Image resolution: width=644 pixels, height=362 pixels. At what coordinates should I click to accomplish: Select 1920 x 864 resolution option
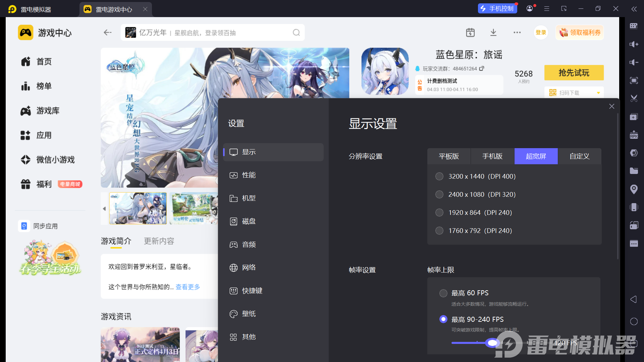point(439,213)
